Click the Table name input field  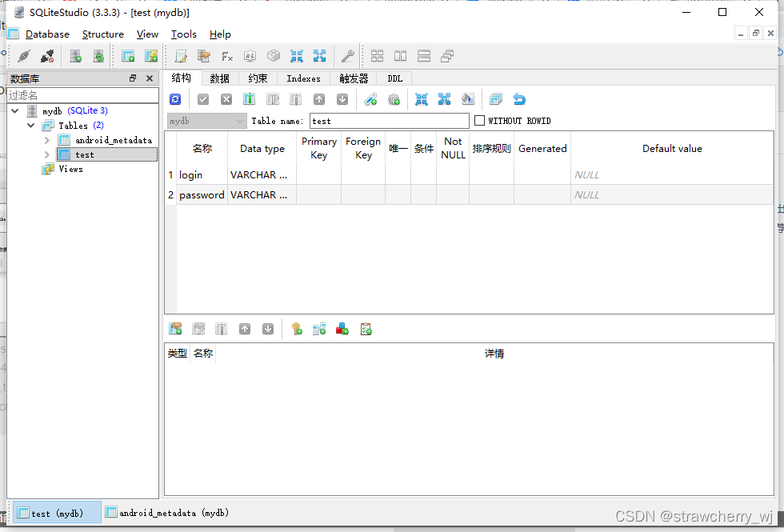(x=389, y=121)
